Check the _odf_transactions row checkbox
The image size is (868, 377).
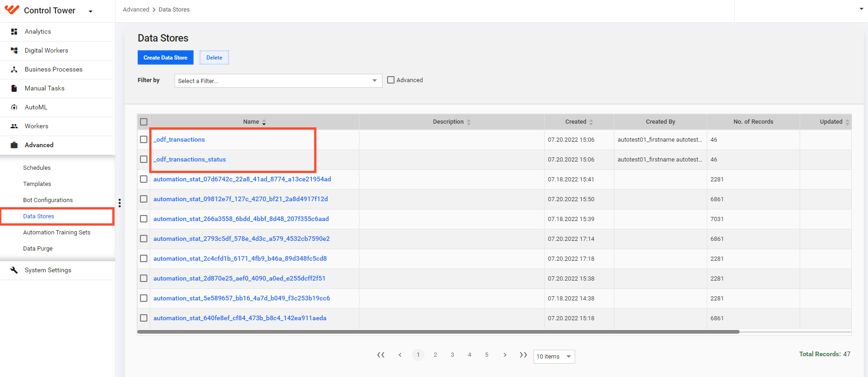click(144, 139)
